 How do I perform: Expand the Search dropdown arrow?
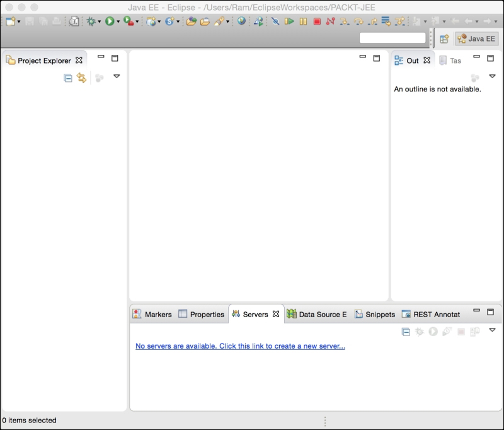pyautogui.click(x=227, y=21)
